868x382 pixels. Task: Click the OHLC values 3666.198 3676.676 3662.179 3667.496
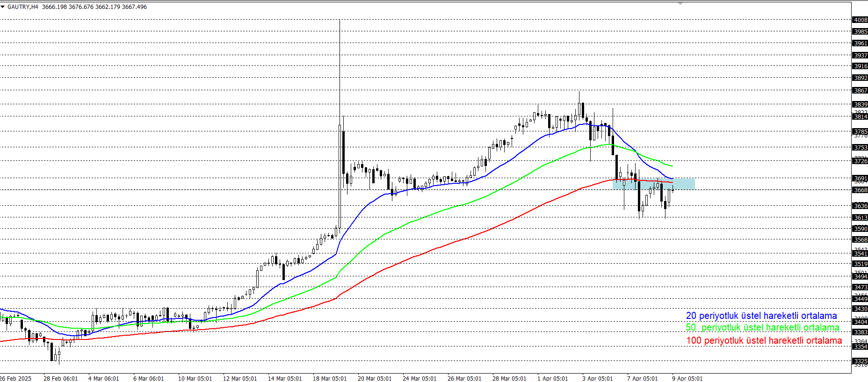[94, 7]
